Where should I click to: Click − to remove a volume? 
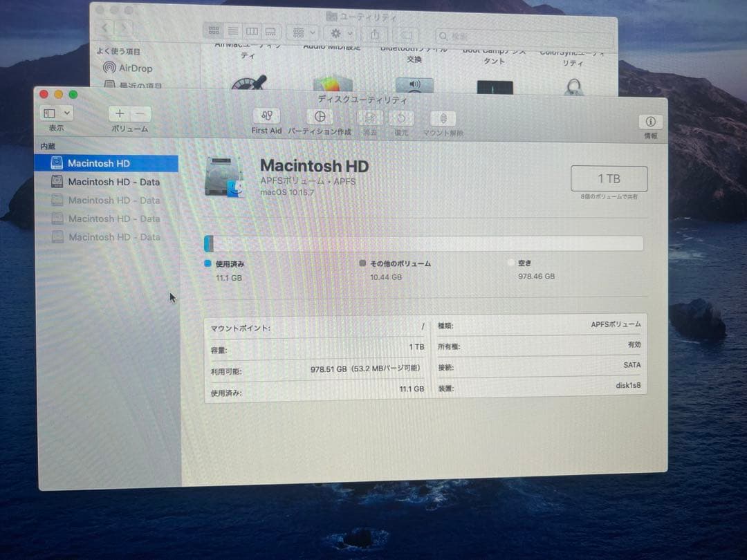pyautogui.click(x=140, y=113)
